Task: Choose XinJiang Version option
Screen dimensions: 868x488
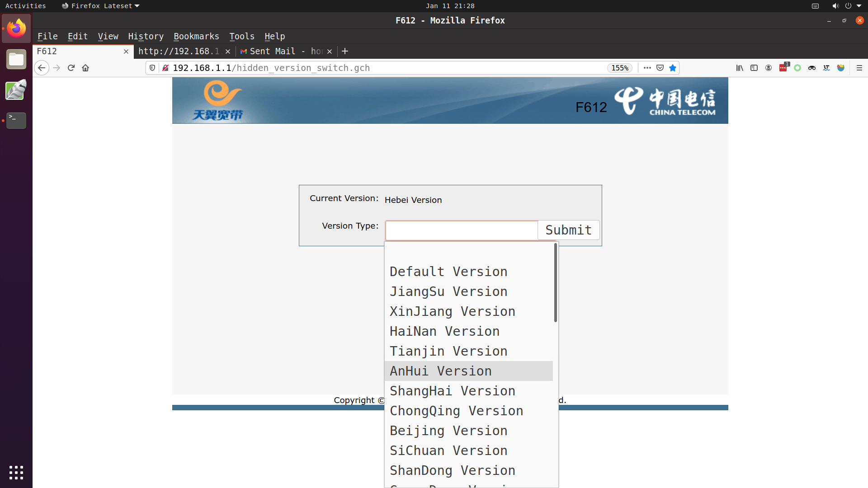Action: click(x=469, y=311)
